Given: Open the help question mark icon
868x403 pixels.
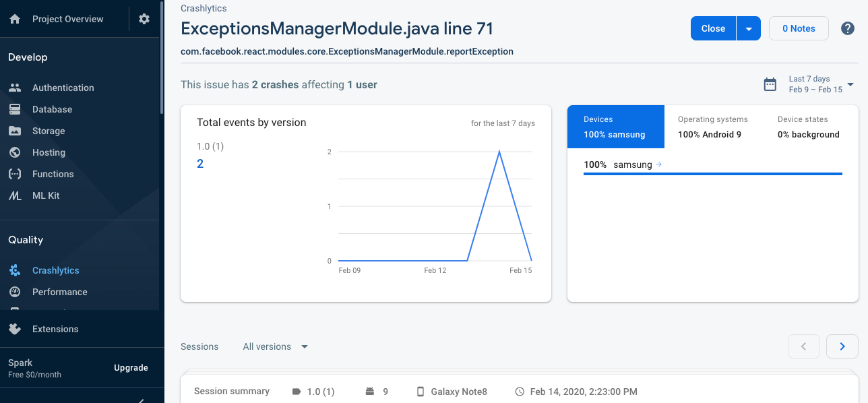Looking at the screenshot, I should pos(848,28).
